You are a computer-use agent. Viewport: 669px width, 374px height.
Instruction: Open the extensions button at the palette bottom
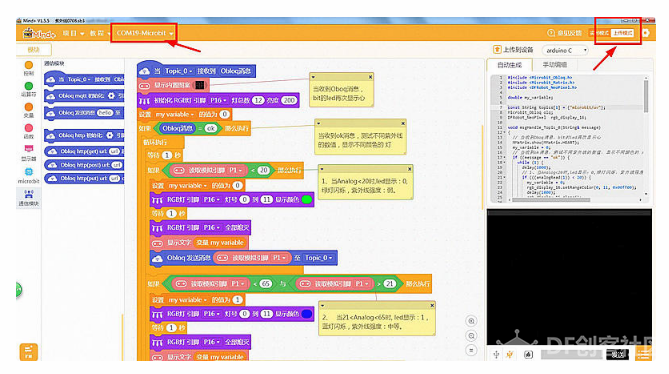pyautogui.click(x=29, y=352)
